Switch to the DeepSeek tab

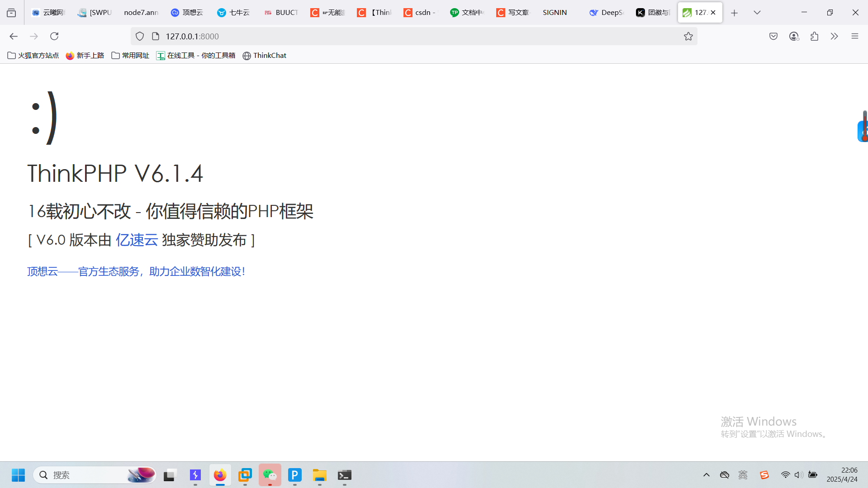606,13
